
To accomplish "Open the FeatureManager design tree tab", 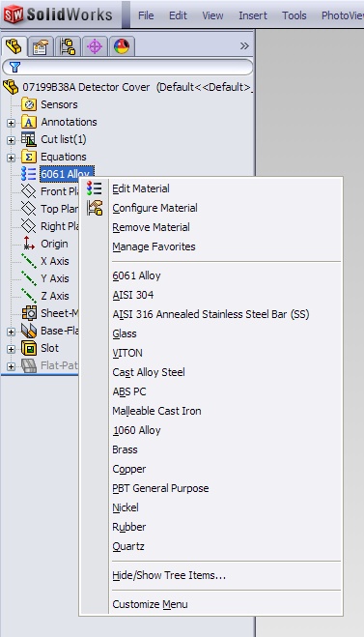I will [14, 46].
